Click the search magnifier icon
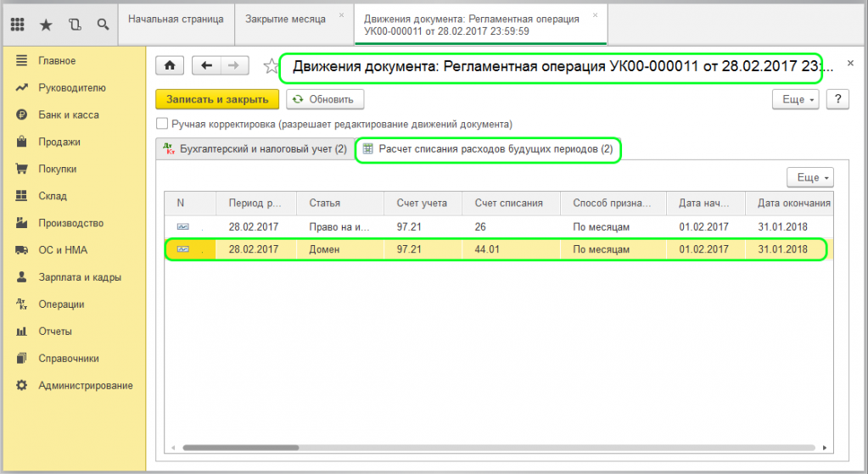Image resolution: width=868 pixels, height=474 pixels. 103,25
